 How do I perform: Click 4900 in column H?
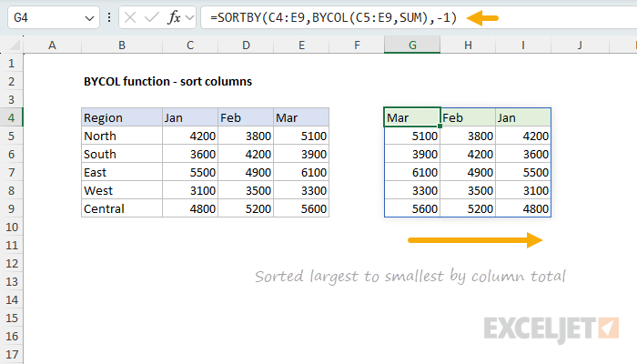tap(468, 172)
